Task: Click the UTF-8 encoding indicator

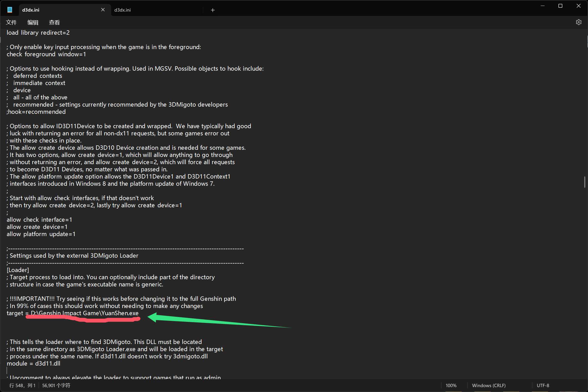Action: click(x=543, y=385)
